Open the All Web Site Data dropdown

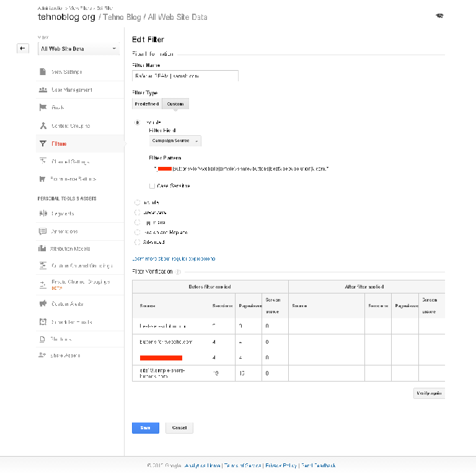click(79, 49)
